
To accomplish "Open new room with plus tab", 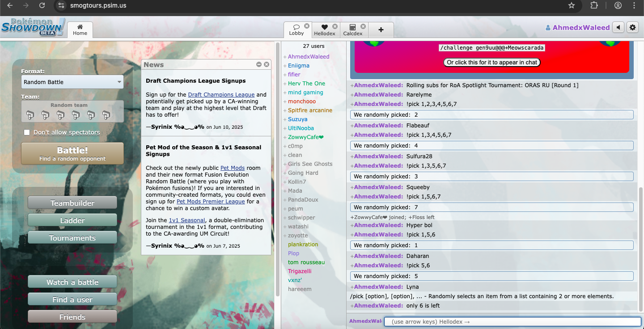I will point(381,30).
